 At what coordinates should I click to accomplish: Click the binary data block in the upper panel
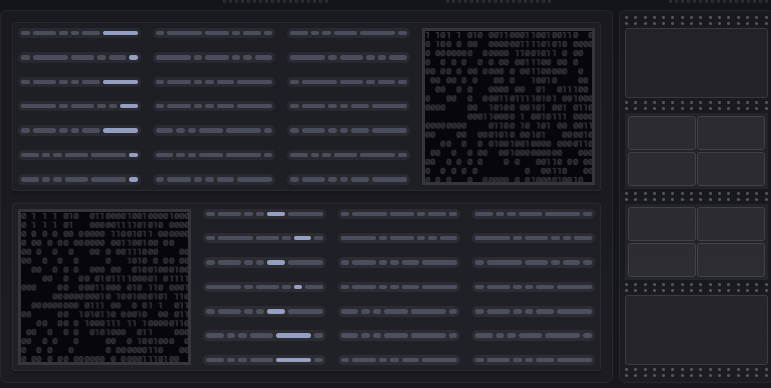click(x=508, y=106)
